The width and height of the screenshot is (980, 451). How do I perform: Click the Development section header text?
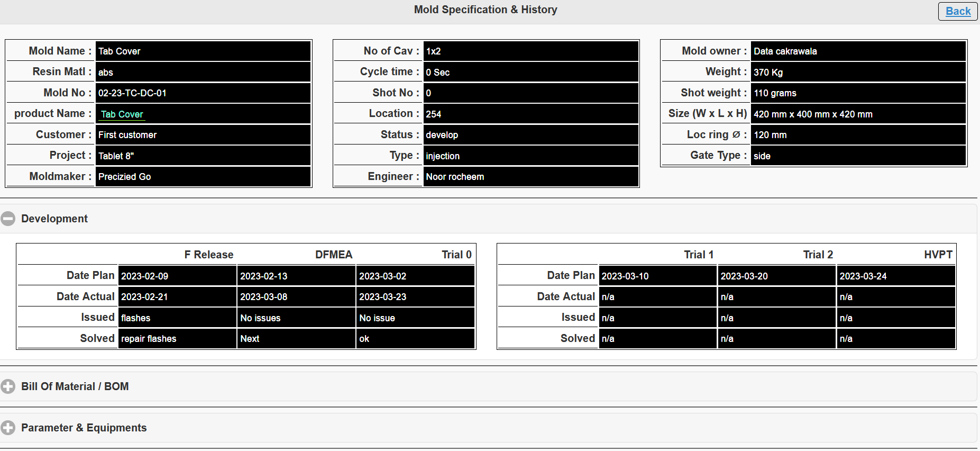point(54,219)
